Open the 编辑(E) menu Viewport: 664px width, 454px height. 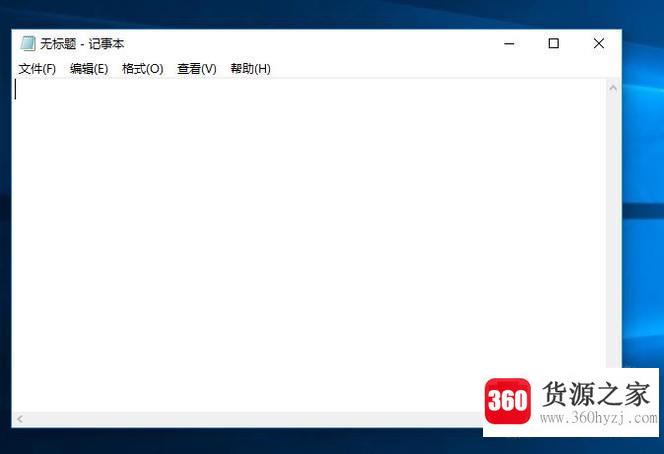coord(89,69)
